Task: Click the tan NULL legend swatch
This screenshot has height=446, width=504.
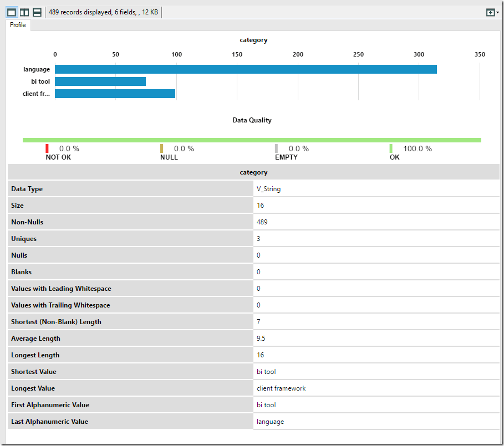Action: coord(162,148)
